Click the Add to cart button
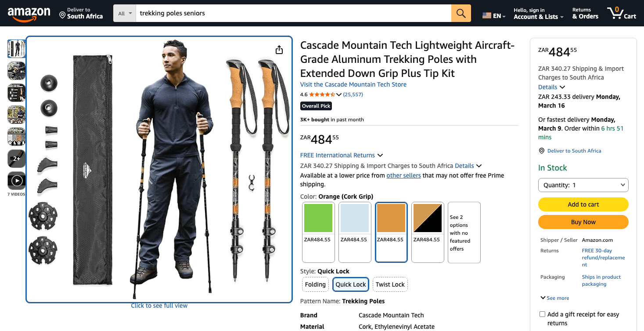Screen dimensions: 644x331 pos(583,204)
